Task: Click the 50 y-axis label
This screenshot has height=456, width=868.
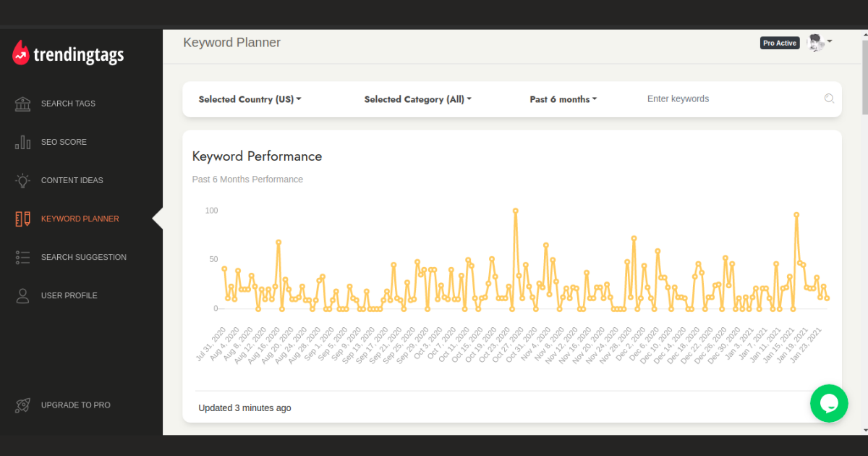Action: click(213, 259)
